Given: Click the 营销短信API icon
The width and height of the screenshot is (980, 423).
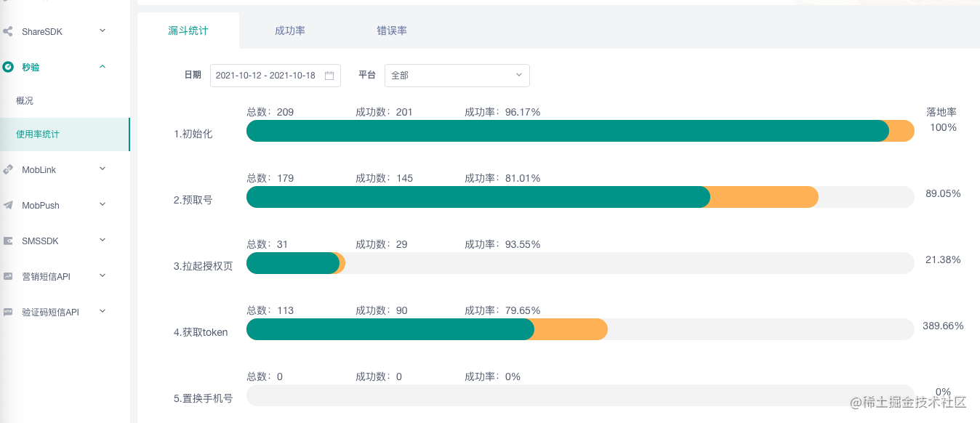Looking at the screenshot, I should click(8, 276).
